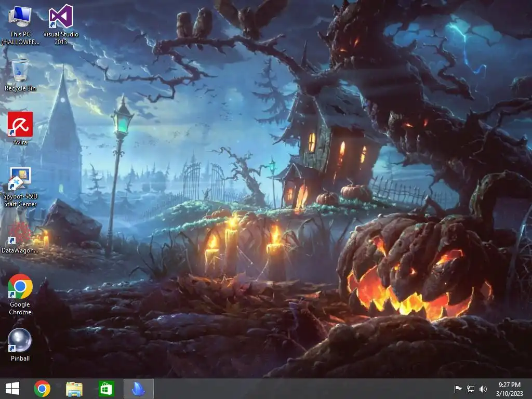Launch Chrome from the taskbar
532x399 pixels.
42,389
